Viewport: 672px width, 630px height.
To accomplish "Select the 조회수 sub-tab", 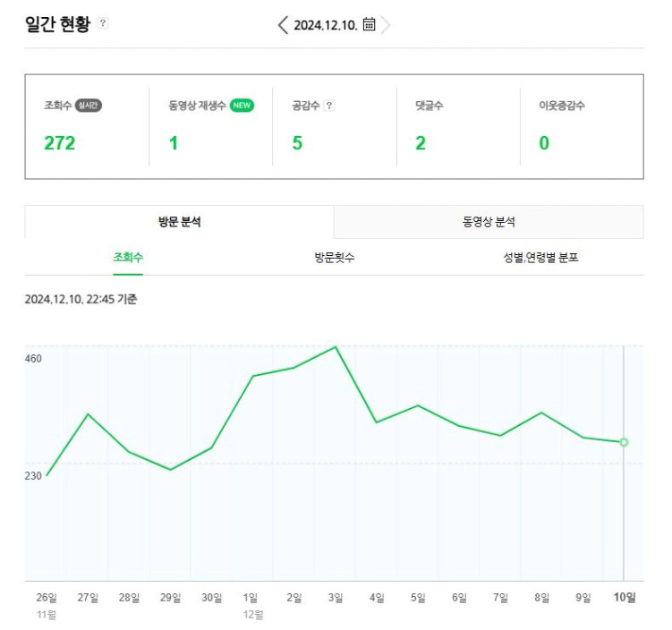I will coord(128,258).
